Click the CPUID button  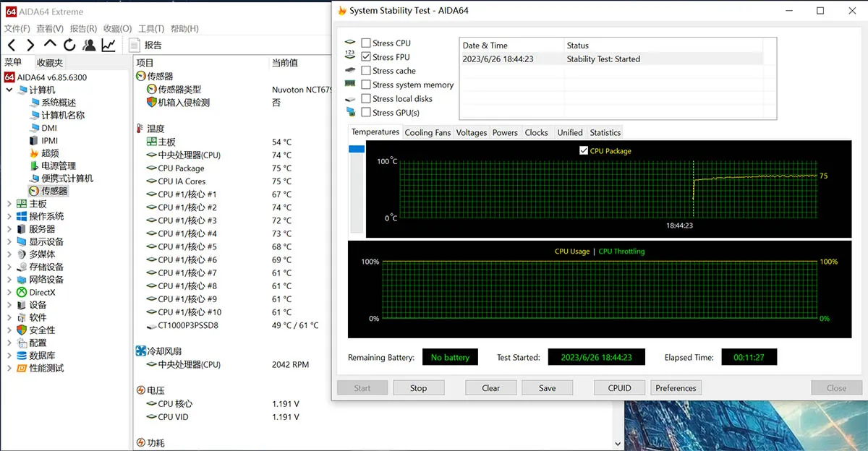pos(620,388)
